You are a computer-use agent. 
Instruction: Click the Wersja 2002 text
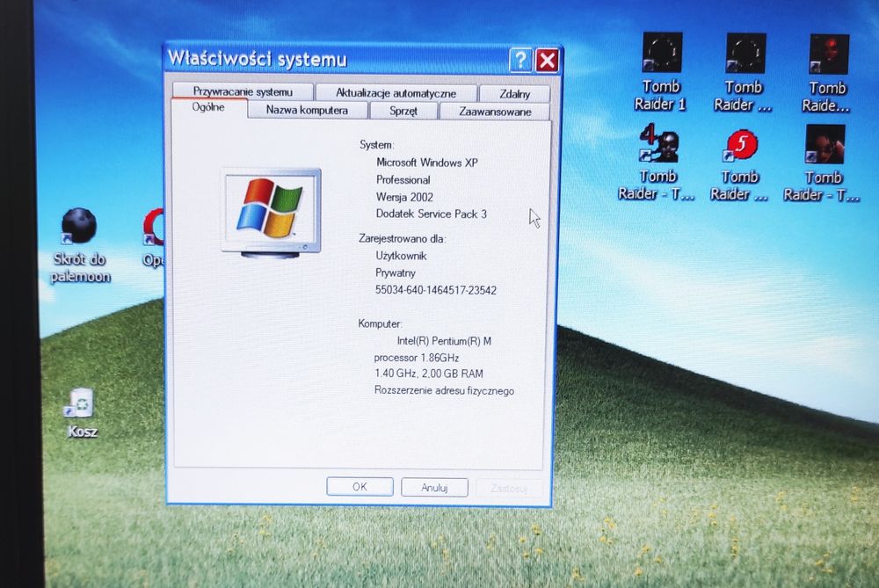click(x=404, y=197)
